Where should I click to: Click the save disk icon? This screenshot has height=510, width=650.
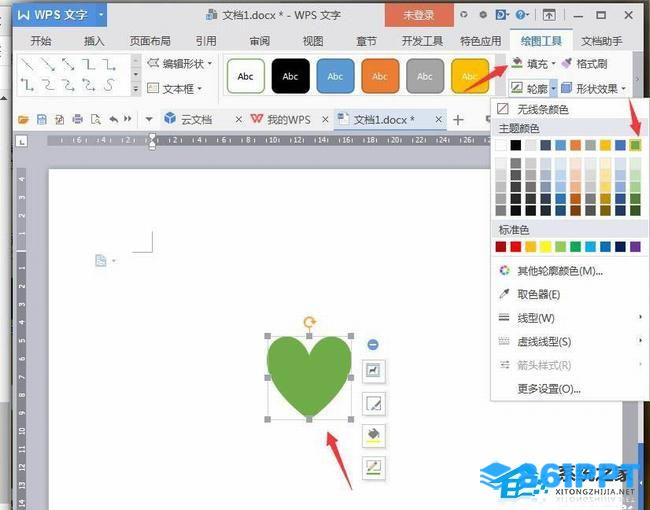tap(41, 120)
